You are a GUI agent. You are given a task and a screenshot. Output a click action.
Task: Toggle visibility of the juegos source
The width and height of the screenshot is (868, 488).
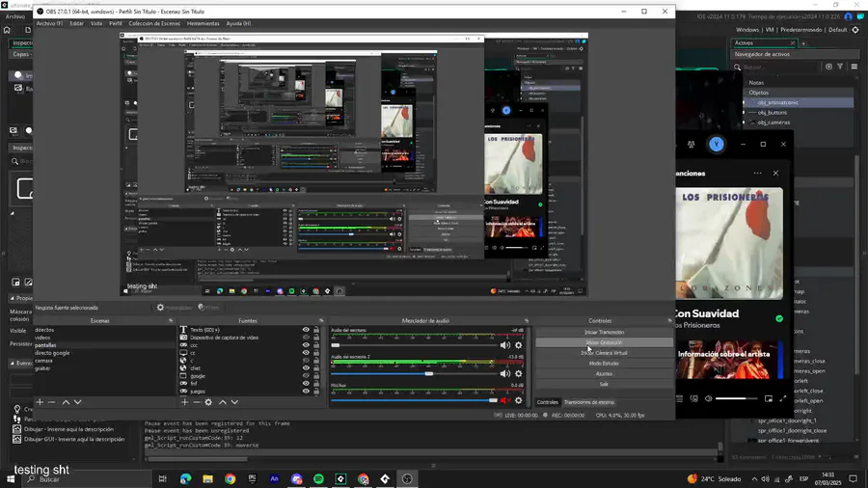coord(306,392)
